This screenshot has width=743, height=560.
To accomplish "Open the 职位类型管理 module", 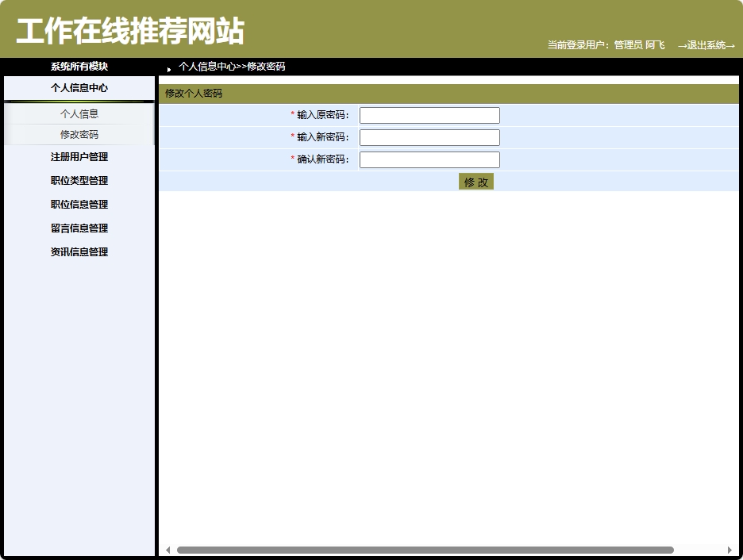I will click(78, 180).
